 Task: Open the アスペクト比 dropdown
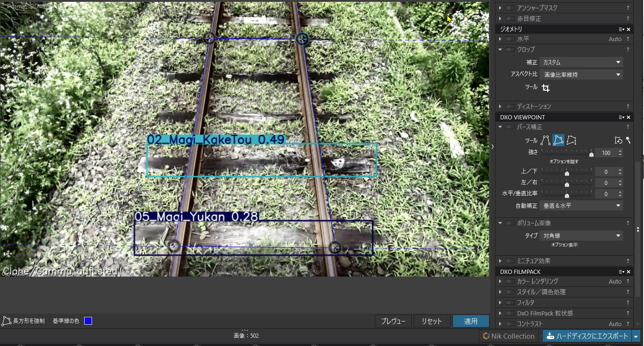point(581,74)
